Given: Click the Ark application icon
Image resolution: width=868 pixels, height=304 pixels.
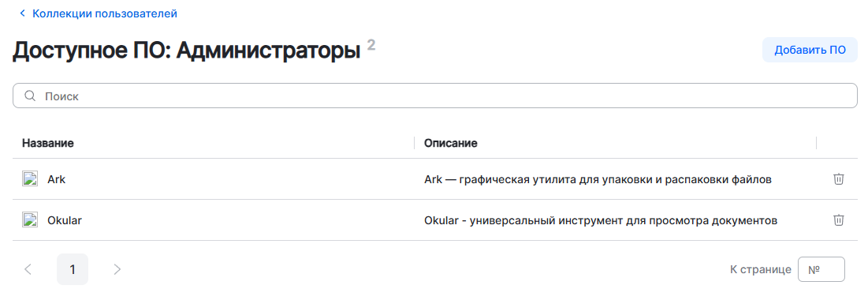Looking at the screenshot, I should [x=29, y=179].
